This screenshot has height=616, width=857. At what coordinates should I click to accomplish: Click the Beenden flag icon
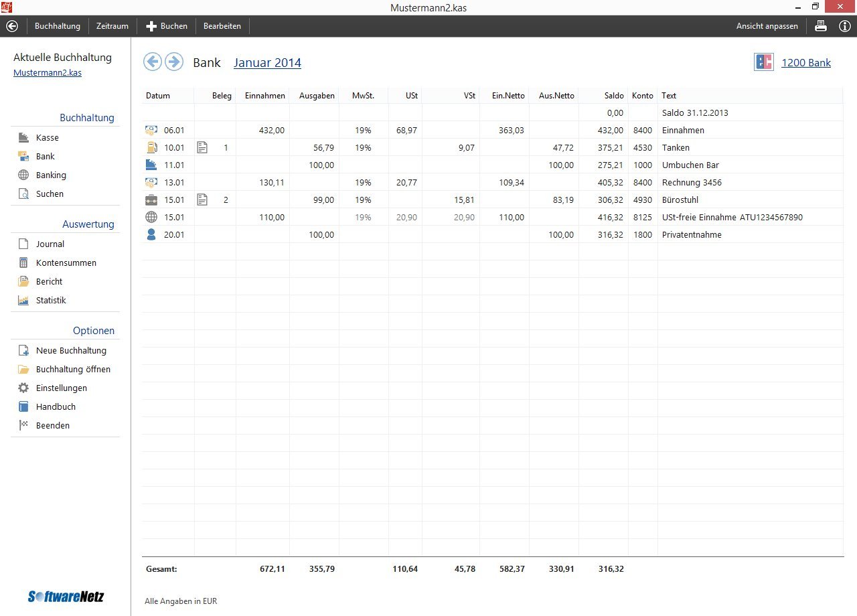click(x=23, y=425)
